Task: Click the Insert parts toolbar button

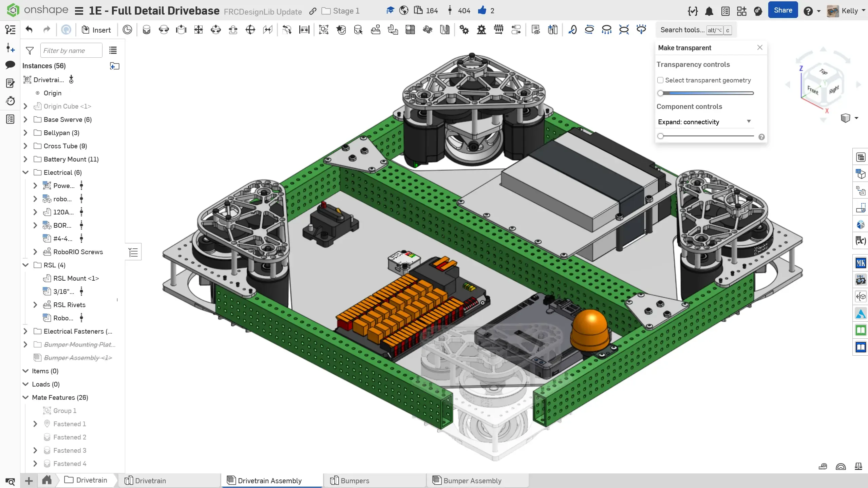Action: coord(96,30)
